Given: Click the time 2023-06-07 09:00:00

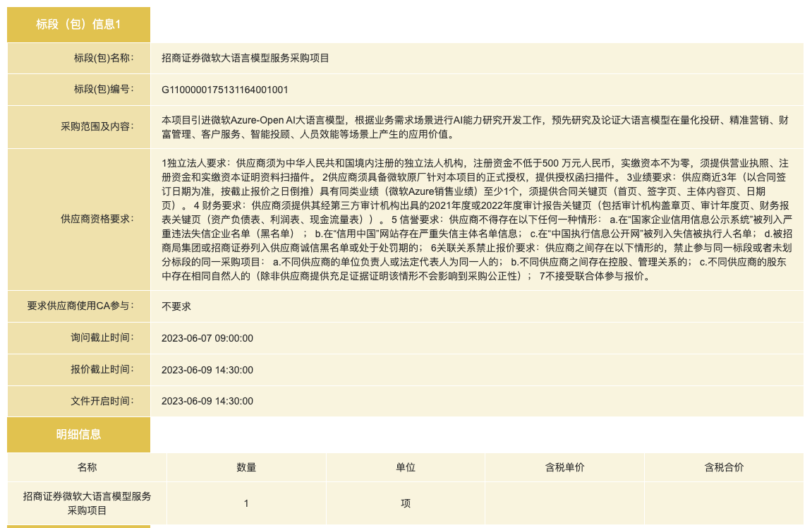Looking at the screenshot, I should click(x=207, y=338).
